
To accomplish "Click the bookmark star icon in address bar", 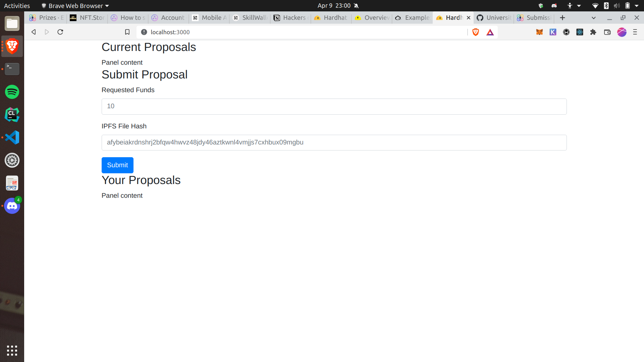I will tap(127, 32).
